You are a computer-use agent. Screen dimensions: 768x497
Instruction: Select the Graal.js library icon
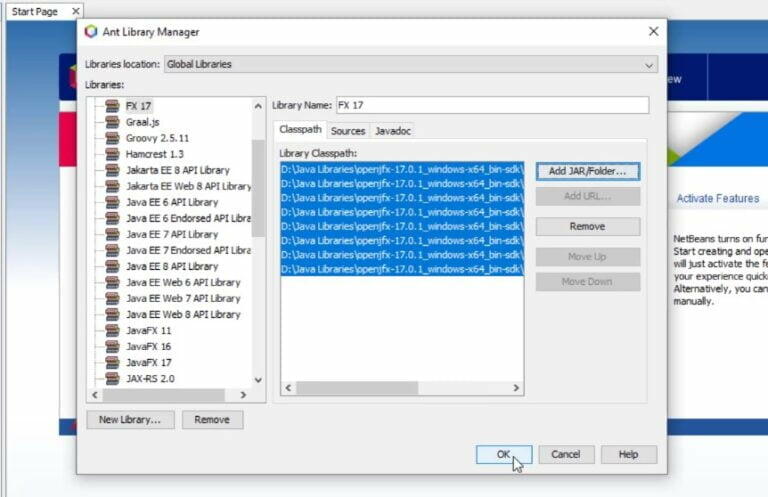(x=112, y=122)
